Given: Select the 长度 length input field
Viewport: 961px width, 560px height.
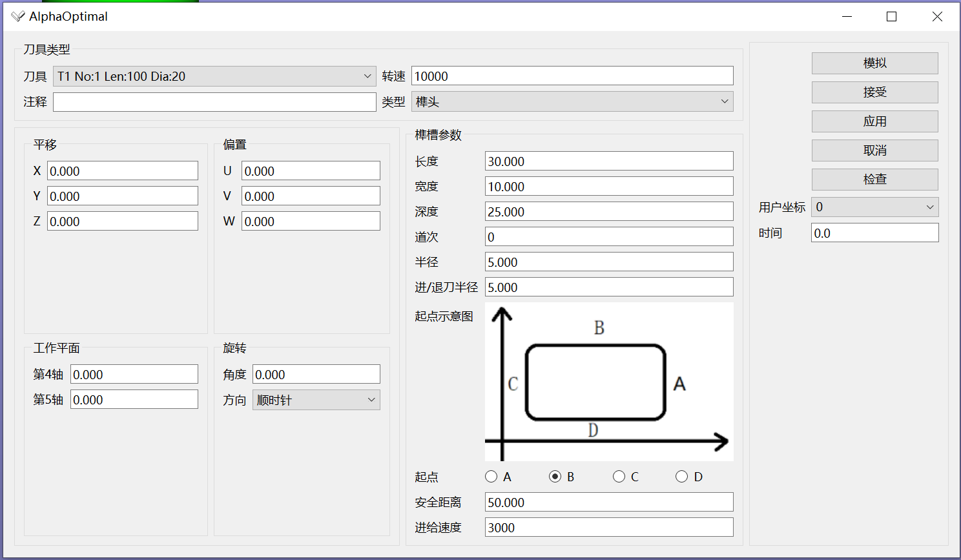Looking at the screenshot, I should click(x=608, y=161).
